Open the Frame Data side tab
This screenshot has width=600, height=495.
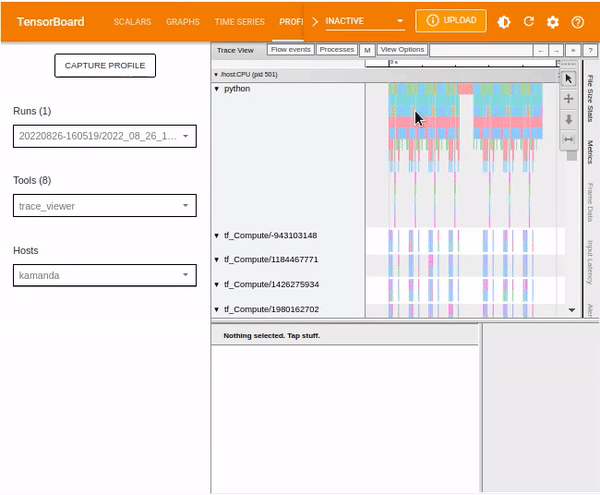590,202
